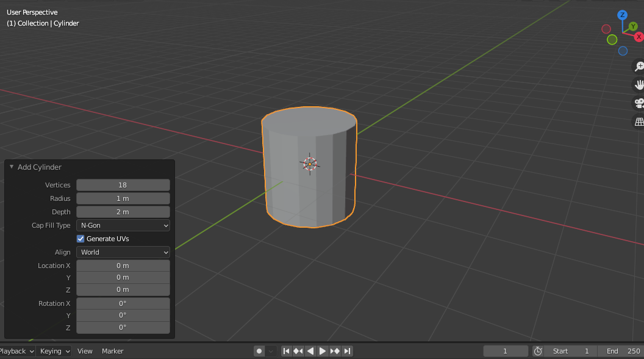Click the red X axis gizmo handle
This screenshot has height=359, width=644.
coord(639,37)
